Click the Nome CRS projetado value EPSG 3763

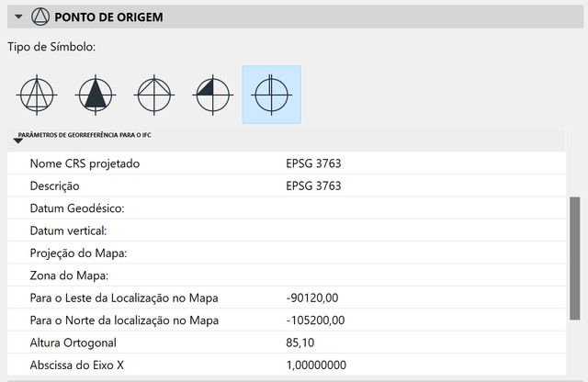tap(313, 163)
